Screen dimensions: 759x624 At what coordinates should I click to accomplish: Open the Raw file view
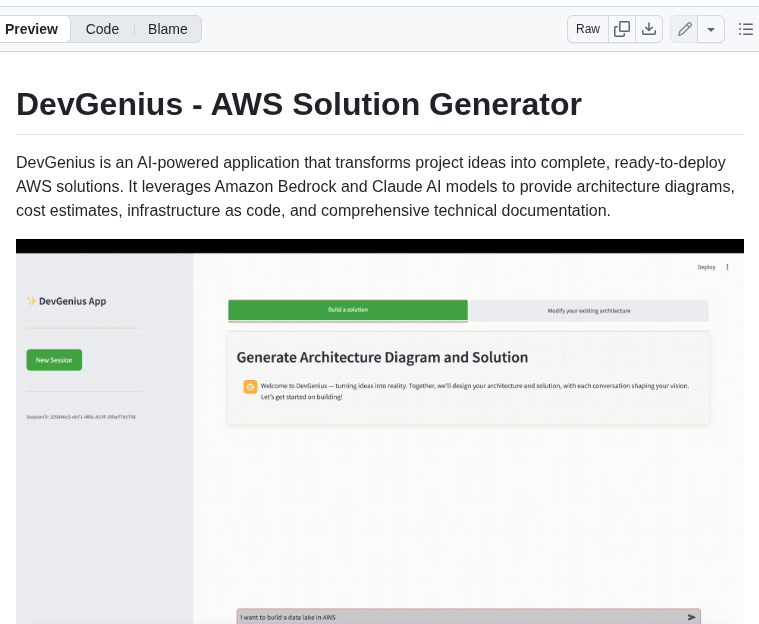tap(588, 29)
